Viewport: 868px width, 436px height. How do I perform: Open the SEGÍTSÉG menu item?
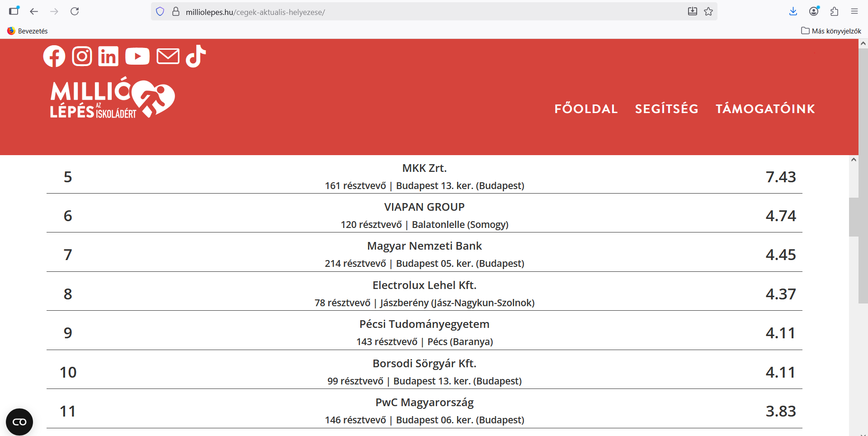[x=666, y=109]
